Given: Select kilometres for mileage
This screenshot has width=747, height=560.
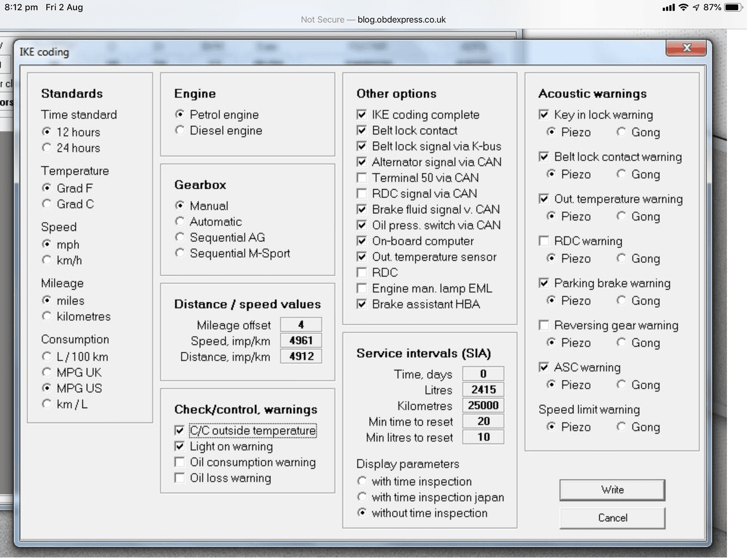Looking at the screenshot, I should [x=47, y=316].
